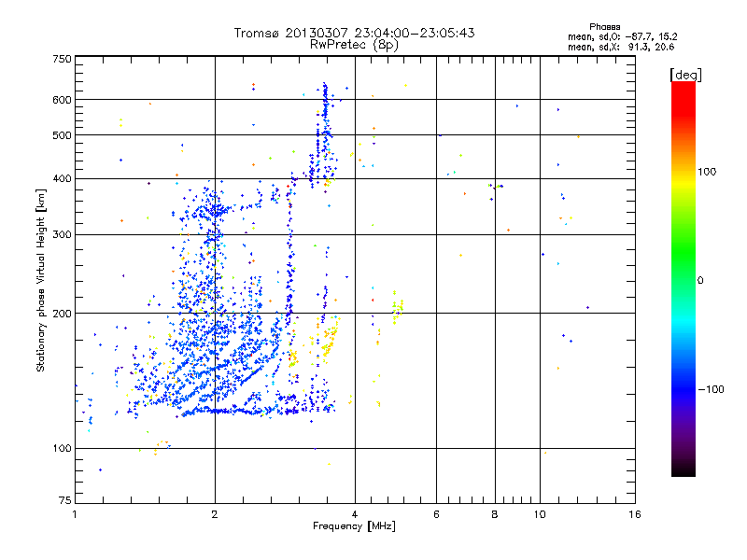Click the y-axis label '500'

coord(62,135)
